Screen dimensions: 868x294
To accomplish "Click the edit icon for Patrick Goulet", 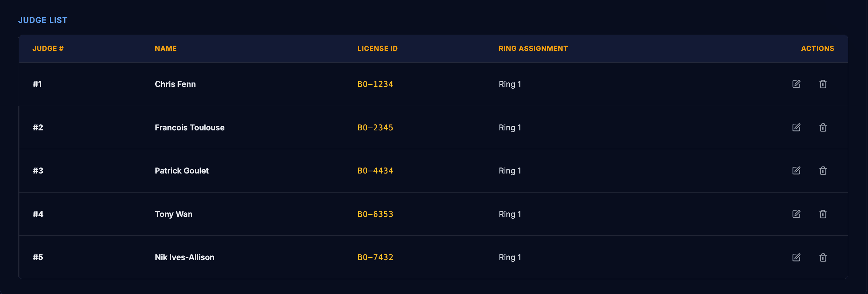I will pos(797,171).
